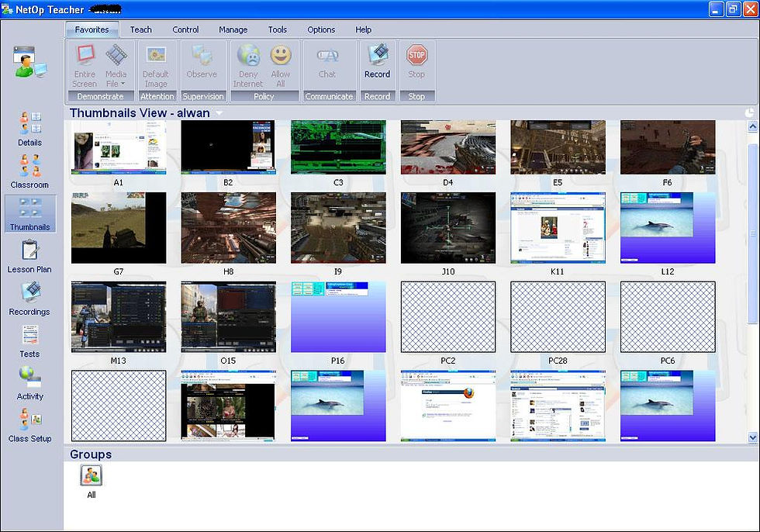Open the Tools tab
The width and height of the screenshot is (760, 532).
[x=278, y=29]
